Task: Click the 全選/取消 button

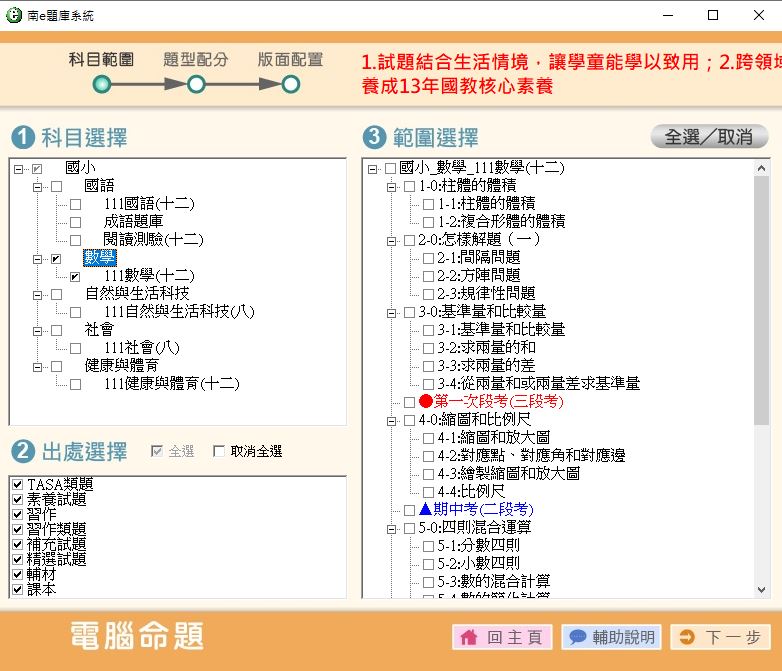Action: pyautogui.click(x=709, y=137)
